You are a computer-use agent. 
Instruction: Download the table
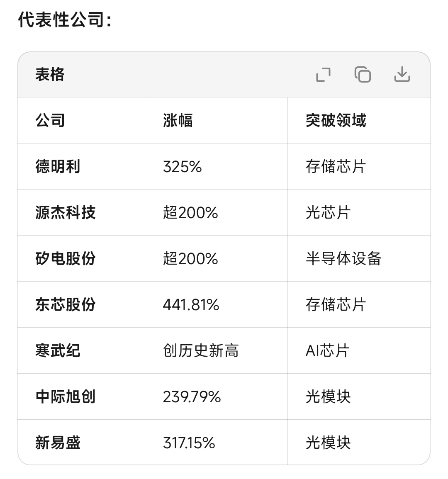pyautogui.click(x=402, y=74)
